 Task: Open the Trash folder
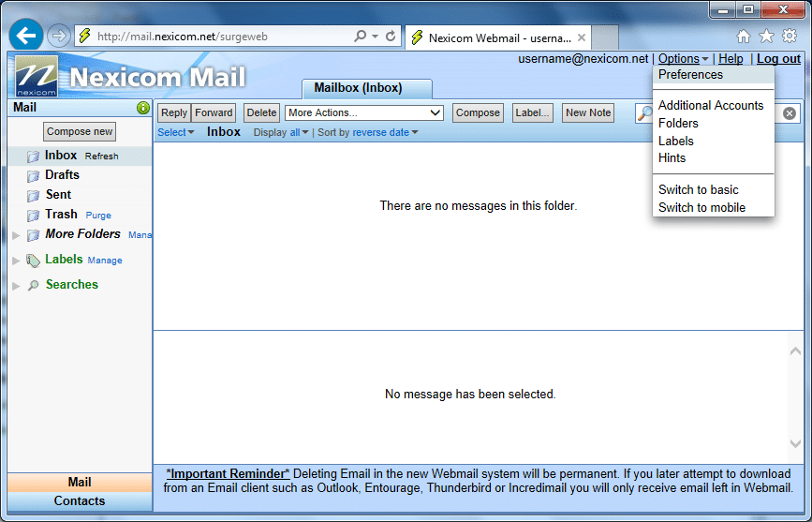click(61, 214)
